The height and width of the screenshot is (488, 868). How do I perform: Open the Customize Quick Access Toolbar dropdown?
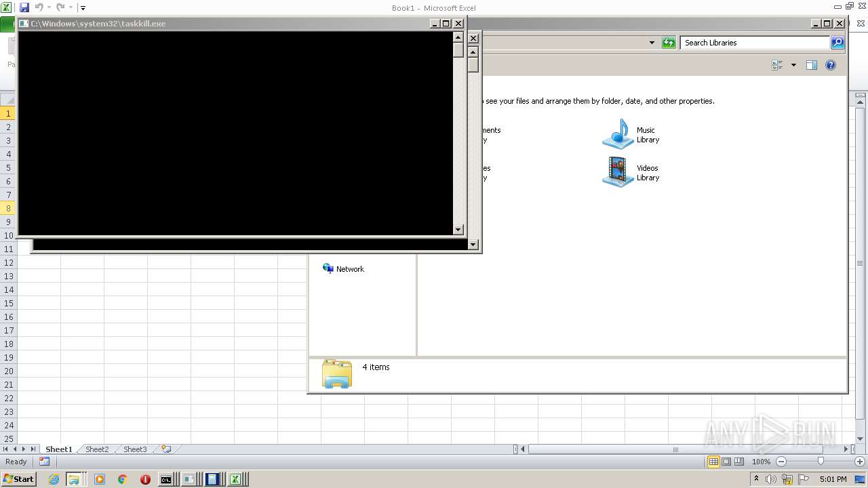point(83,8)
